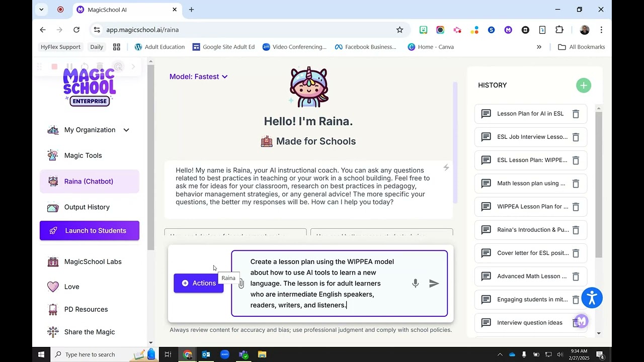Open browser extensions puzzle icon
The width and height of the screenshot is (644, 362).
(x=559, y=30)
